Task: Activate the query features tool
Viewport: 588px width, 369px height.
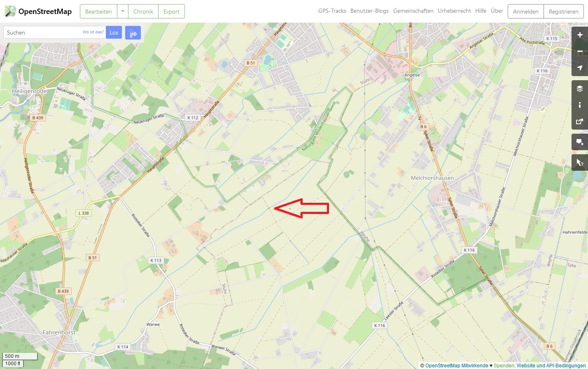Action: (580, 162)
